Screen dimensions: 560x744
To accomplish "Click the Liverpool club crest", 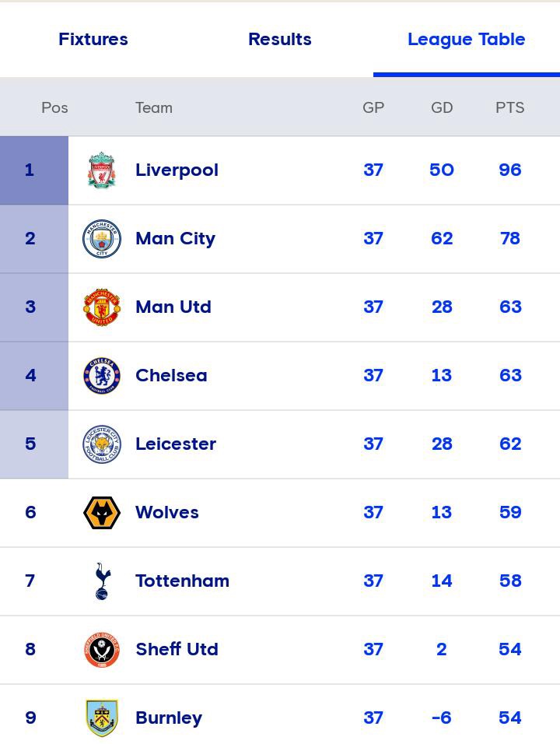I will [x=102, y=170].
